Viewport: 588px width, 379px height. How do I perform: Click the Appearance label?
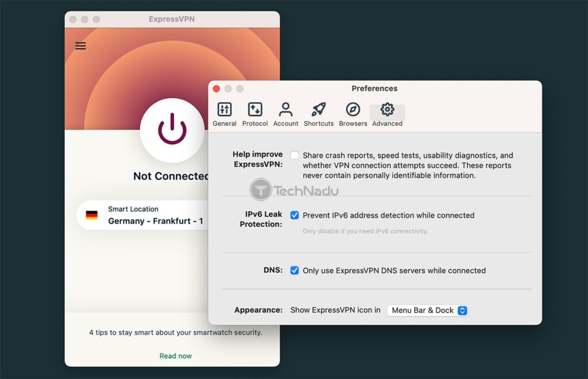258,310
